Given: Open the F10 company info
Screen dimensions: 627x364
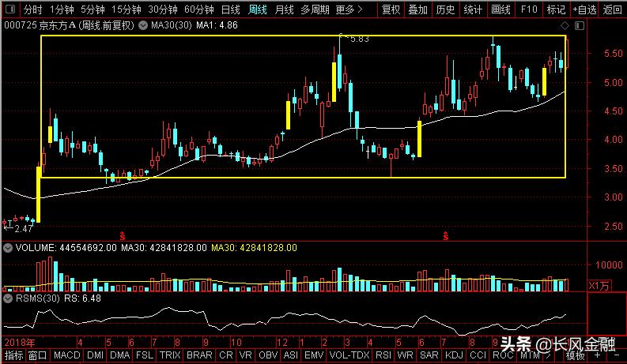Looking at the screenshot, I should point(529,9).
